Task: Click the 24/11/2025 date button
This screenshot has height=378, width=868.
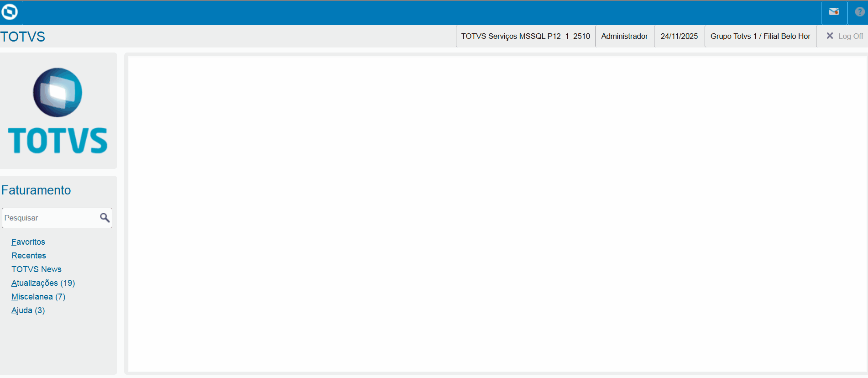Action: click(679, 36)
